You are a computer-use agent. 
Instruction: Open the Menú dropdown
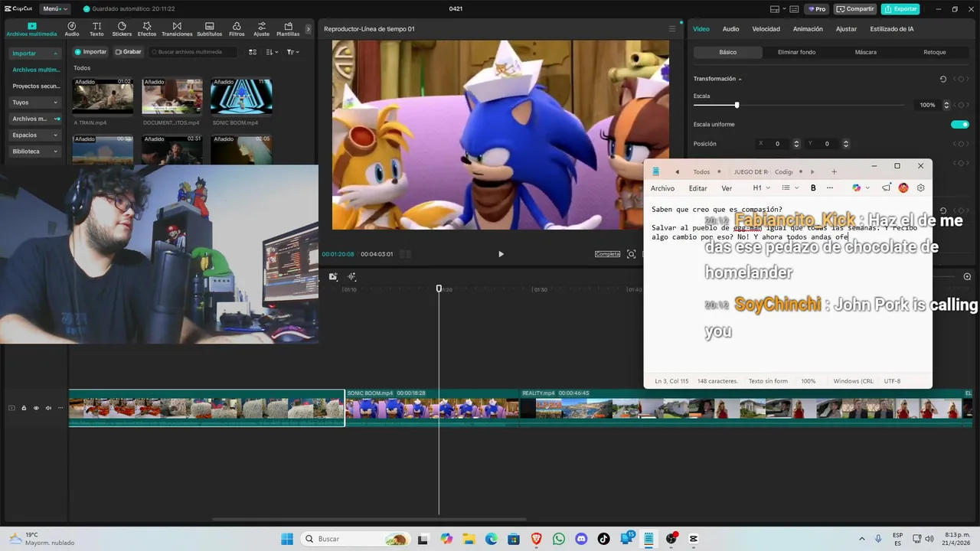55,9
